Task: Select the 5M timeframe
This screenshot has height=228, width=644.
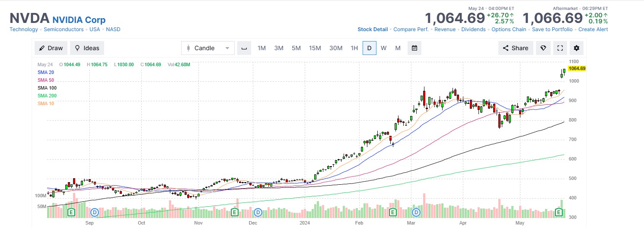Action: (x=296, y=48)
